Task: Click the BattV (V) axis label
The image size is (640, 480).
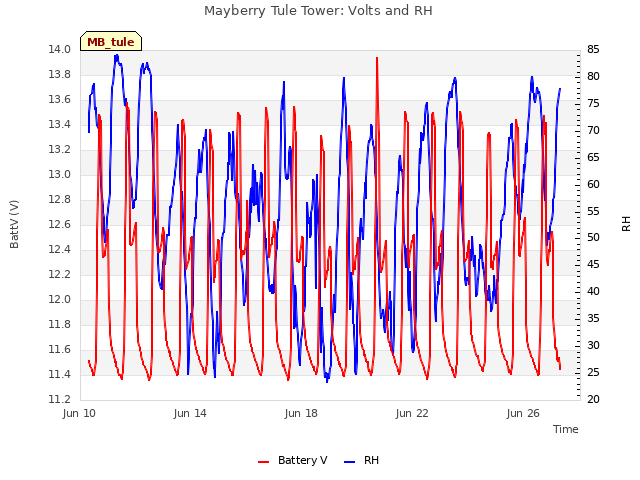Action: 14,224
